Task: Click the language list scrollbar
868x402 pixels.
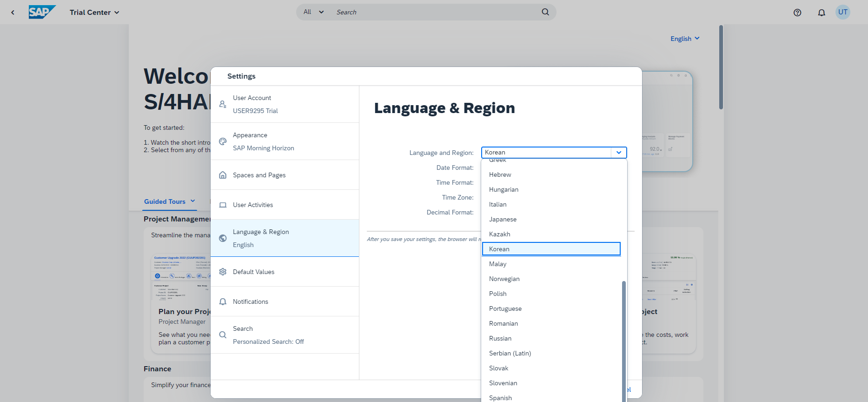Action: click(x=624, y=341)
